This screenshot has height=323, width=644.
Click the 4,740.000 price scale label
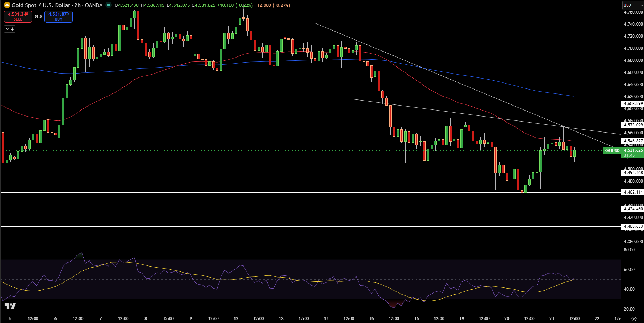[x=633, y=24]
